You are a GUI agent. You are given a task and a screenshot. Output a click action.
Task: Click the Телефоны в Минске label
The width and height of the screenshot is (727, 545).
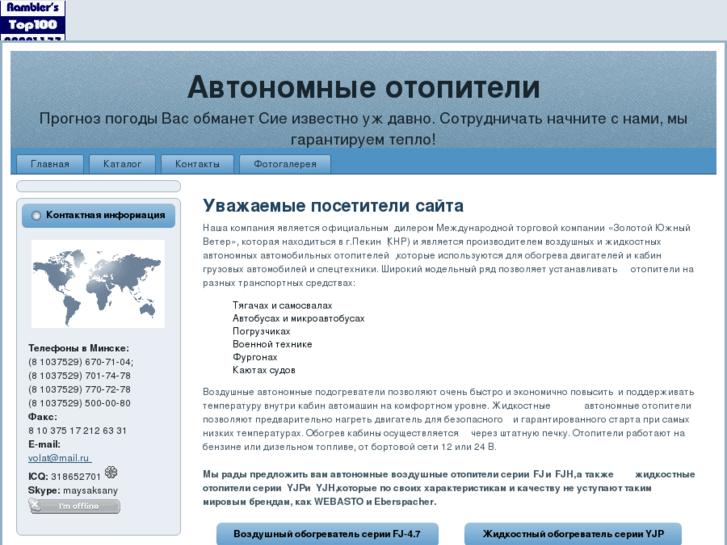(x=79, y=348)
